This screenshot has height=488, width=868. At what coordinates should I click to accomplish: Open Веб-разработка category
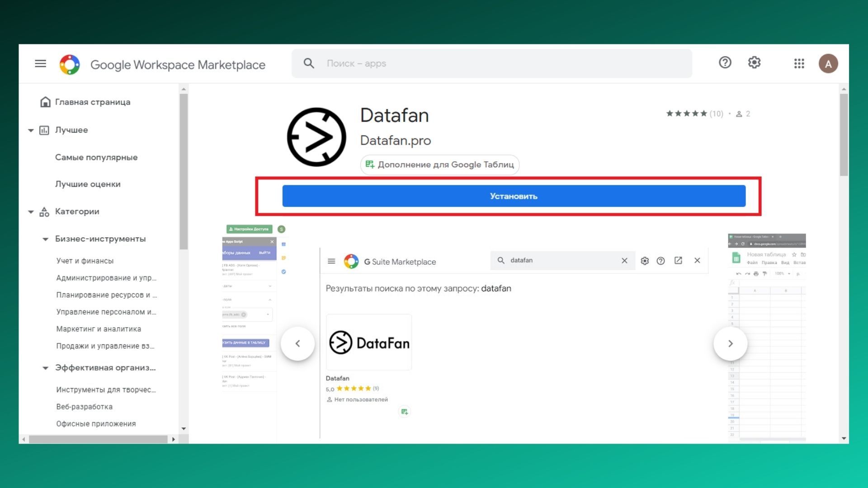coord(85,407)
